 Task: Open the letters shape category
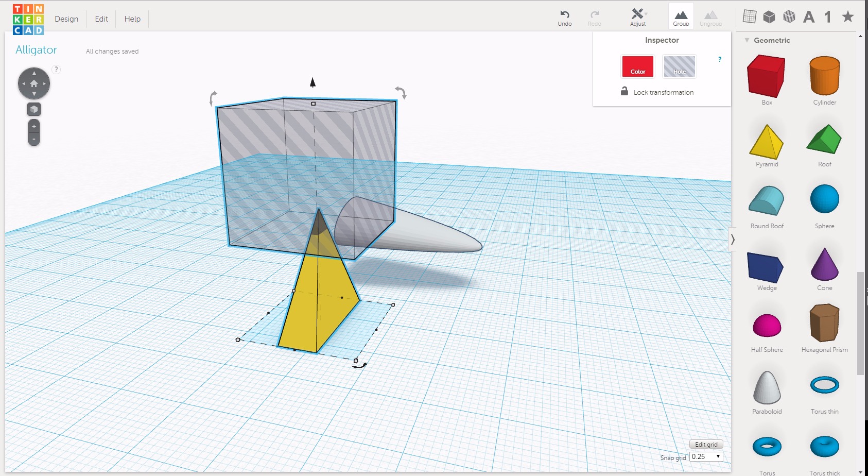[x=809, y=17]
